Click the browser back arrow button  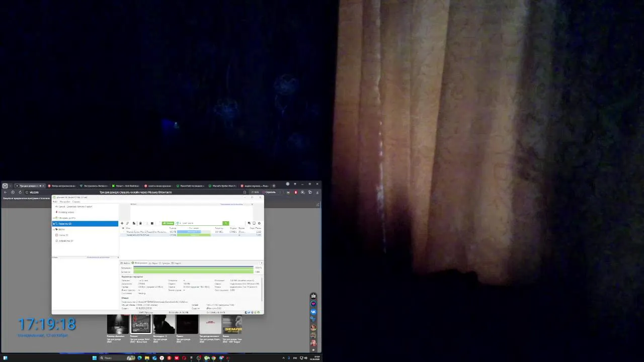point(5,192)
